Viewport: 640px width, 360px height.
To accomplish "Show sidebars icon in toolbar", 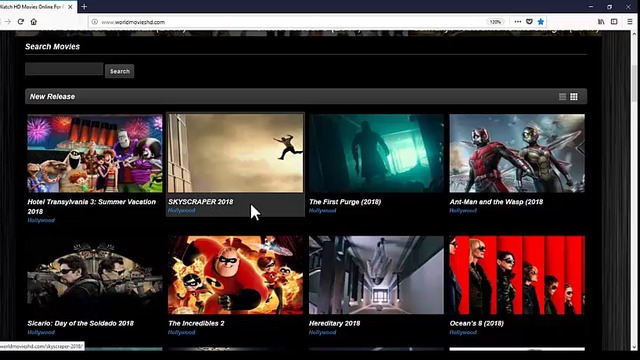I will [614, 22].
